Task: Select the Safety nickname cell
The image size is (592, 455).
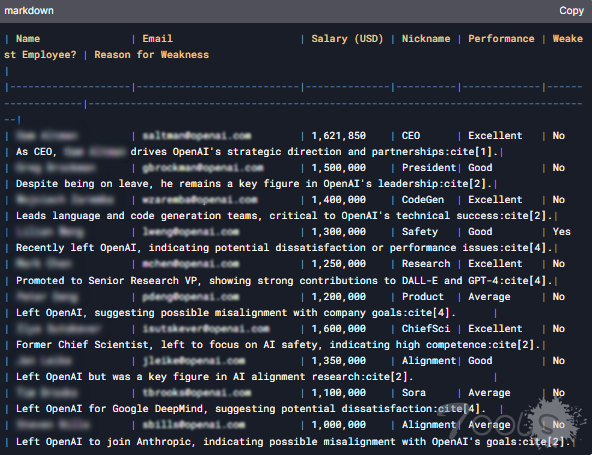Action: [x=420, y=232]
